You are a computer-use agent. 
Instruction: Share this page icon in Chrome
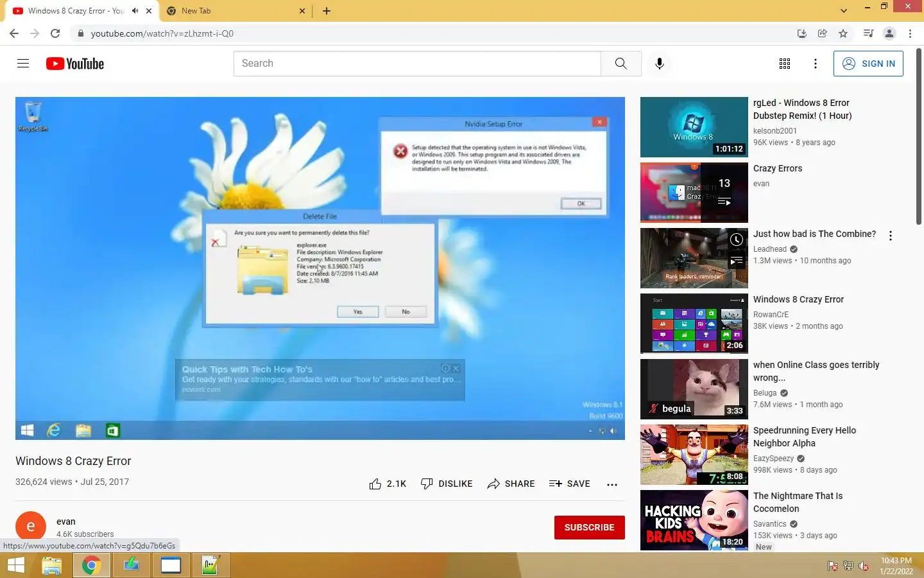point(822,33)
